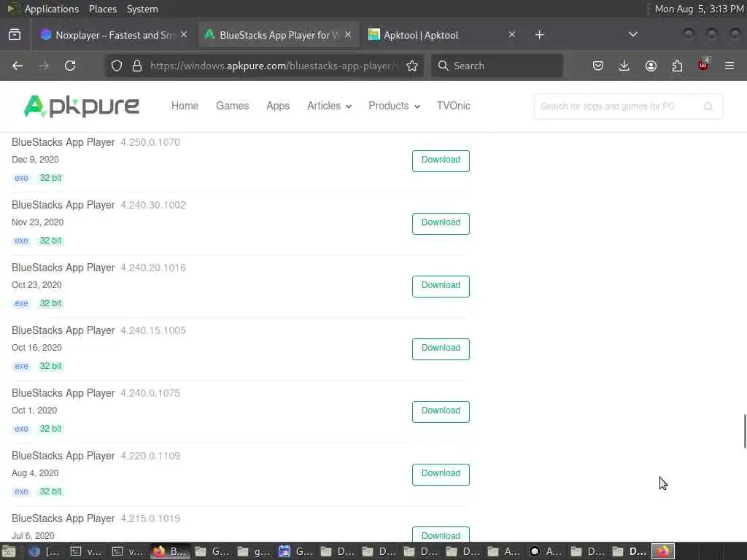The height and width of the screenshot is (560, 747).
Task: Download BlueStacks version 4.215.0.1019
Action: pos(441,534)
